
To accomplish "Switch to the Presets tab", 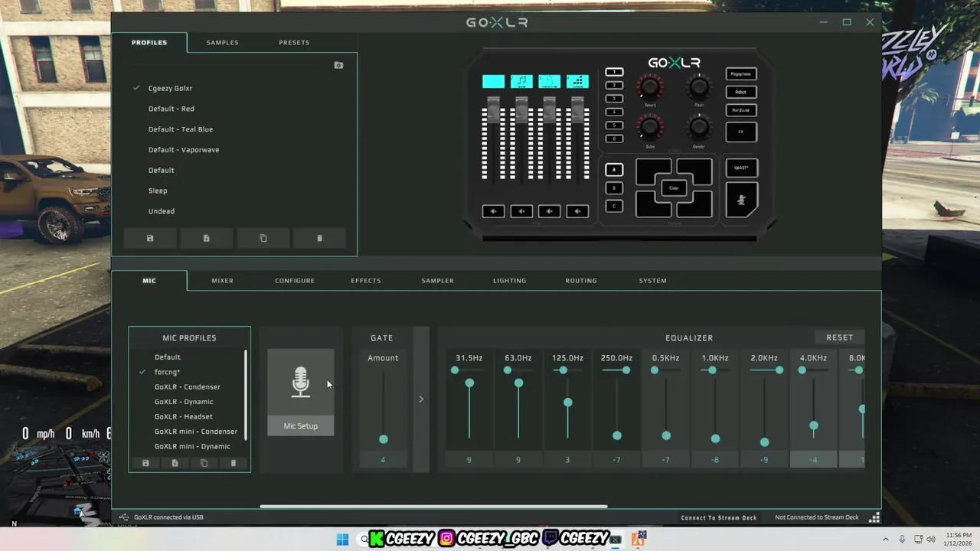I will coord(294,43).
